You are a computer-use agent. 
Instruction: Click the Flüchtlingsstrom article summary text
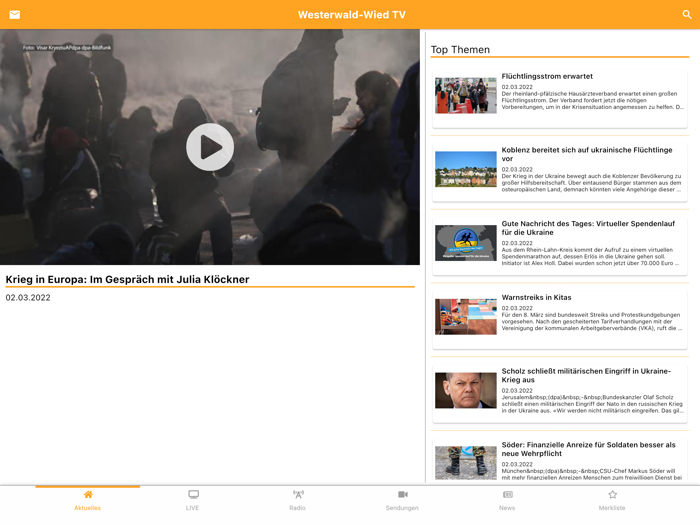click(592, 100)
